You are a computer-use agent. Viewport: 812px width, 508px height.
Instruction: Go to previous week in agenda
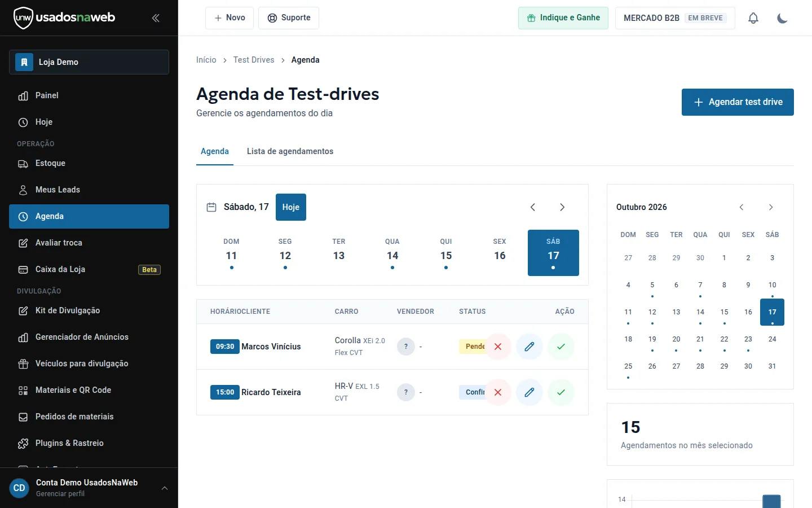pos(533,207)
